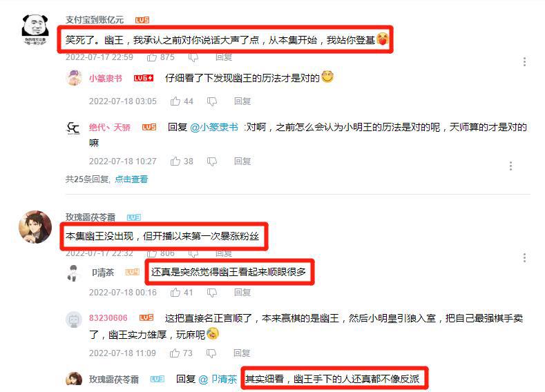The width and height of the screenshot is (545, 392).
Task: Open more options for 支付宝到账亿元's comment
Action: [524, 62]
